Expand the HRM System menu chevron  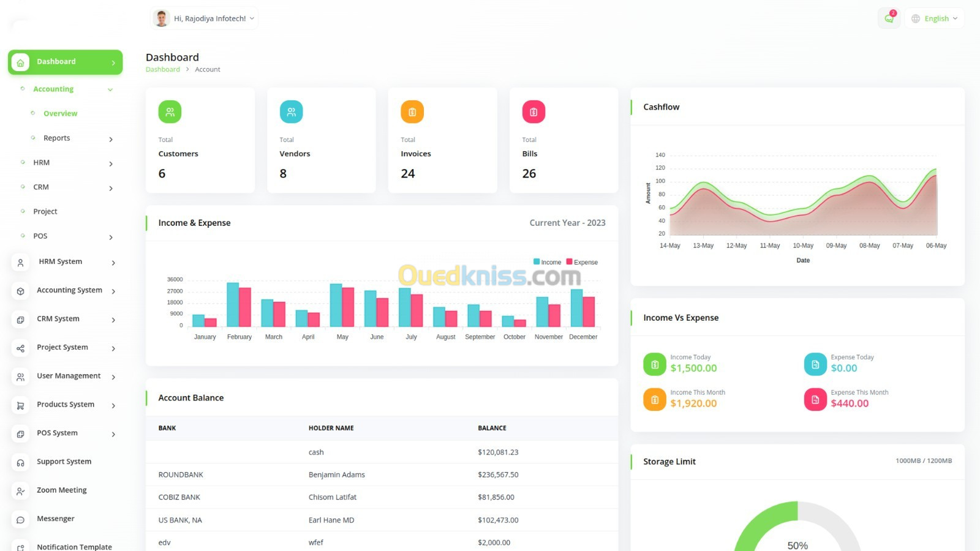point(113,263)
